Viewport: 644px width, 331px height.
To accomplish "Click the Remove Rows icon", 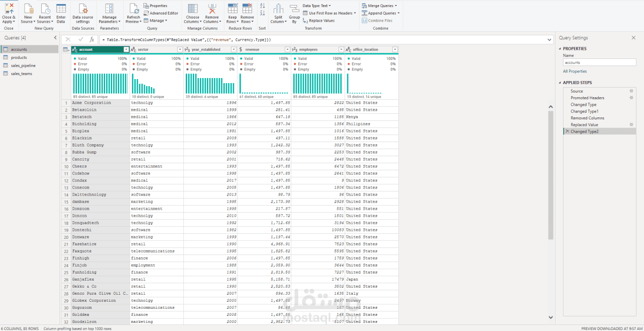I will click(x=247, y=9).
